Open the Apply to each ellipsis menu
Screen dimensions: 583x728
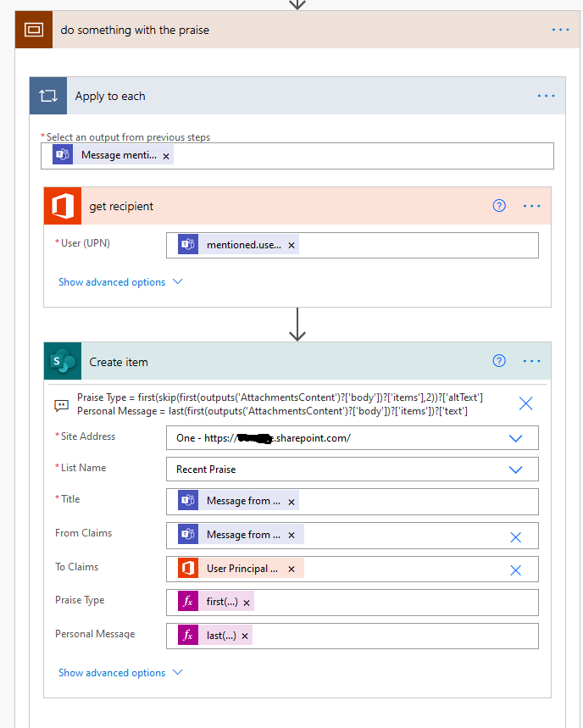pos(546,96)
